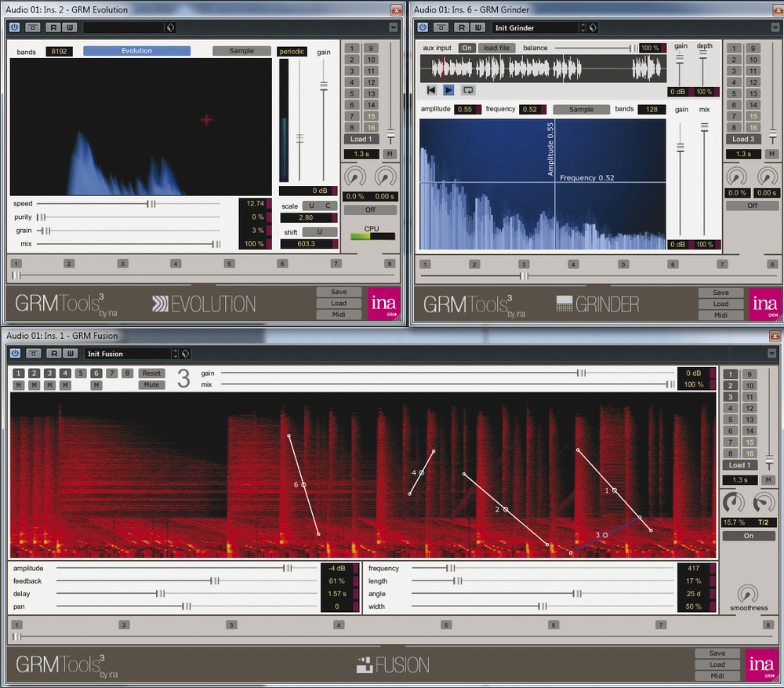Viewport: 784px width, 688px height.
Task: Click the bypass icon in GRM Grinder toolbar
Action: [x=441, y=27]
